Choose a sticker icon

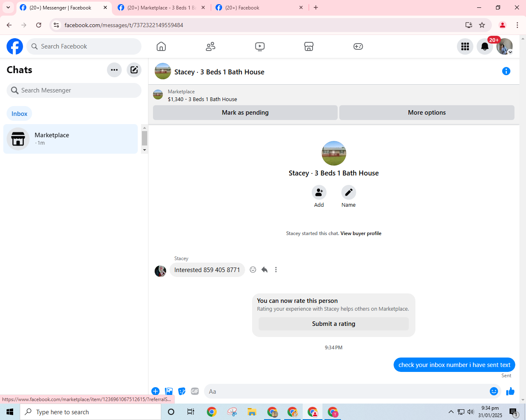point(182,391)
